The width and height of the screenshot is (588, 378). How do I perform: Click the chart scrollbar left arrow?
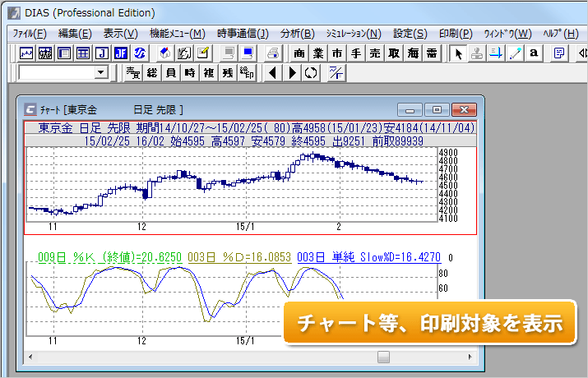32,357
